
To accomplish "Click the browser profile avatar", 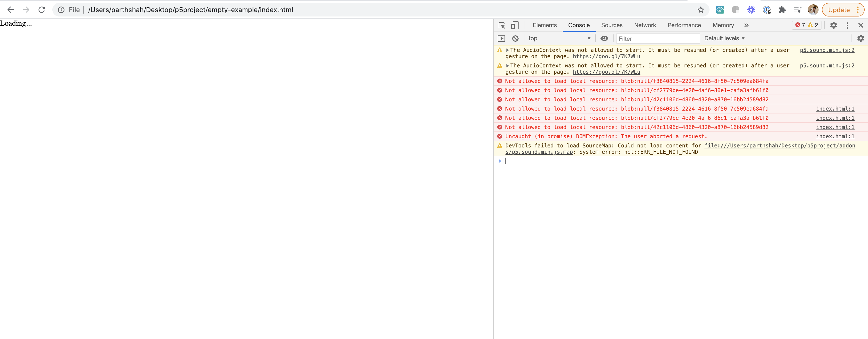I will (813, 10).
